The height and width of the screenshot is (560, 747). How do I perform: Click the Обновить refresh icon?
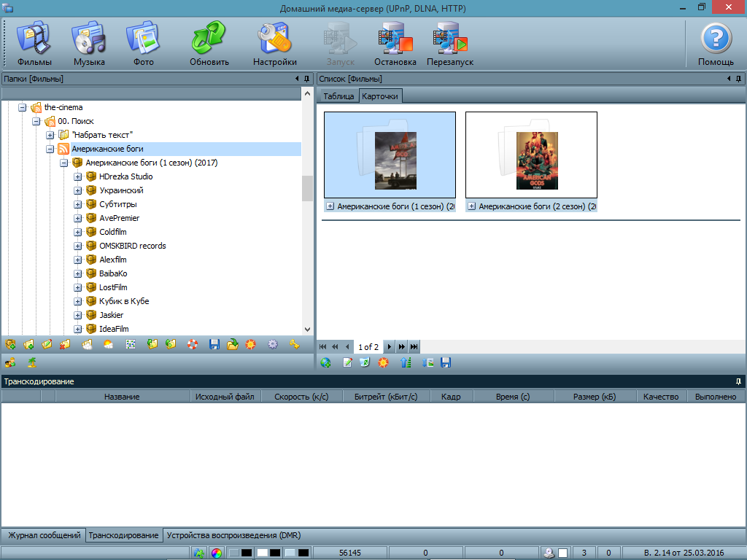pyautogui.click(x=209, y=42)
